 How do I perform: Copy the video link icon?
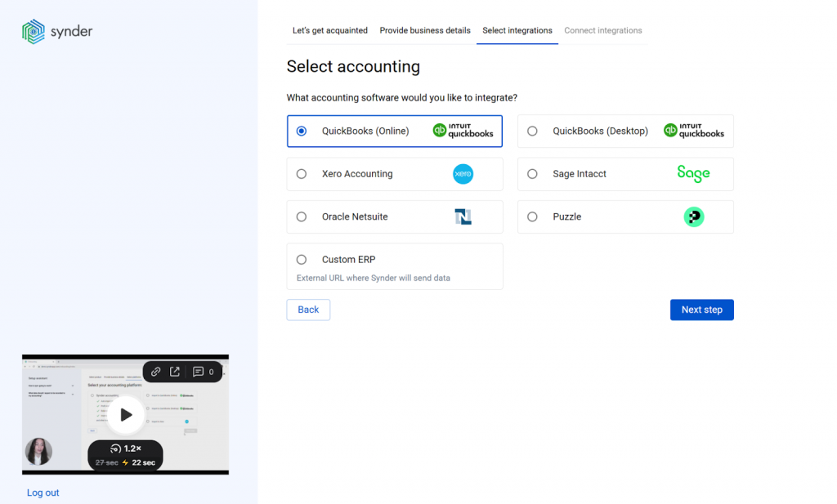coord(155,372)
